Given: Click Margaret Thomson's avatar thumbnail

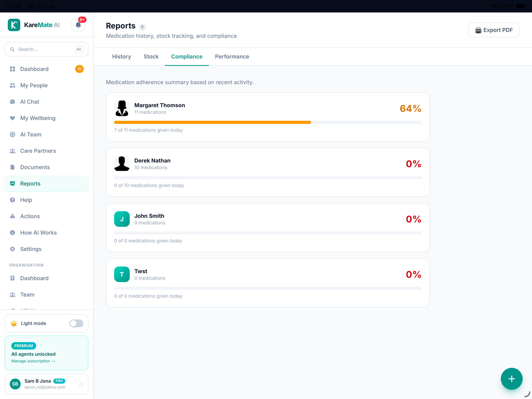Looking at the screenshot, I should 122,108.
